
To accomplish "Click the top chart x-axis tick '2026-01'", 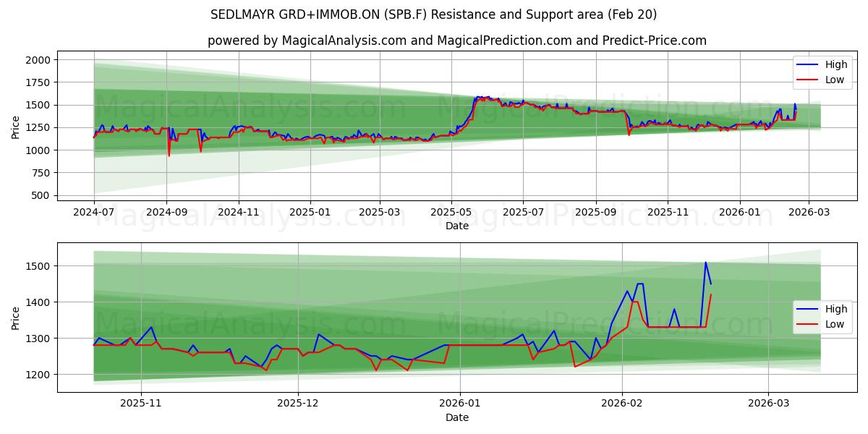I will (740, 213).
